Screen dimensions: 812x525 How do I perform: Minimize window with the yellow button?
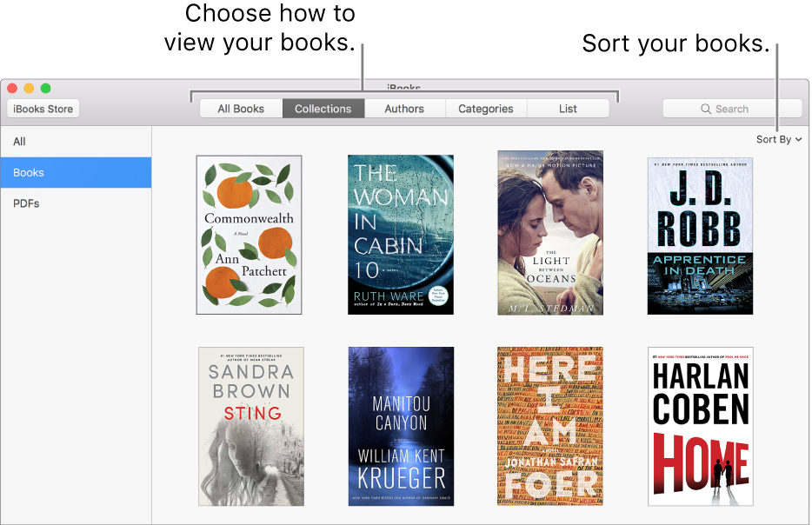pos(29,88)
